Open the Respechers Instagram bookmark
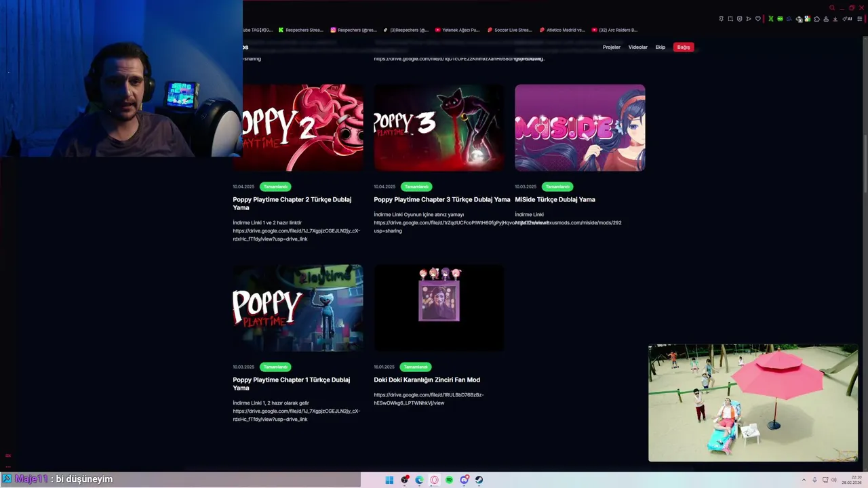The height and width of the screenshot is (488, 868). [x=353, y=30]
